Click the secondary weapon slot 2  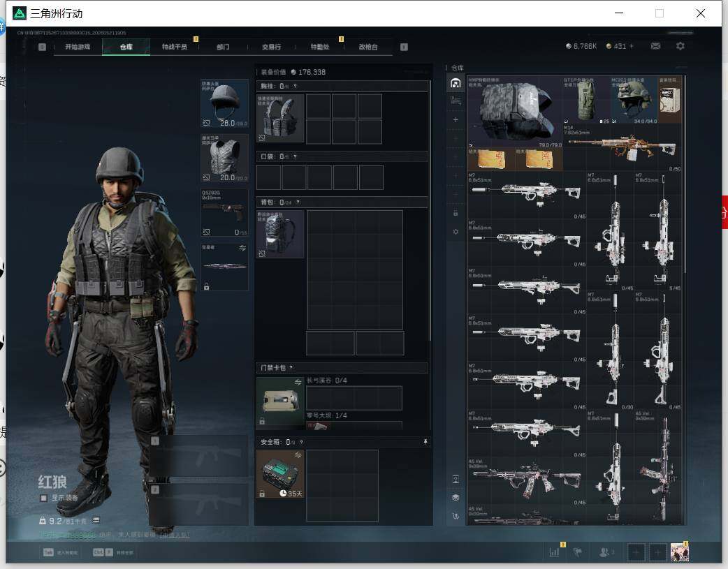tap(198, 505)
